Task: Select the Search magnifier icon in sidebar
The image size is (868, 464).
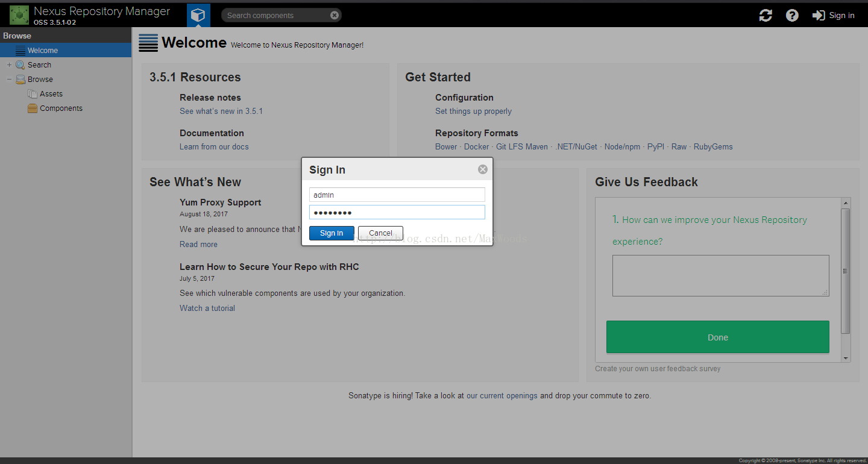Action: coord(20,65)
